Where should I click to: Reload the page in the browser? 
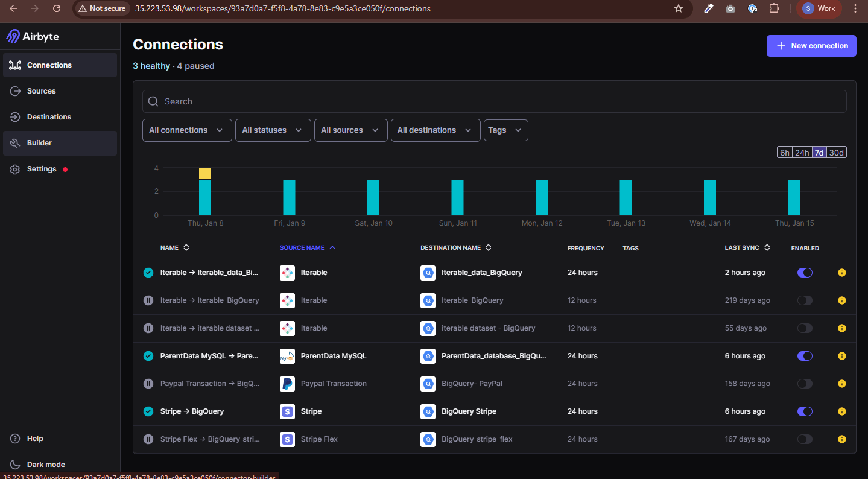coord(57,8)
